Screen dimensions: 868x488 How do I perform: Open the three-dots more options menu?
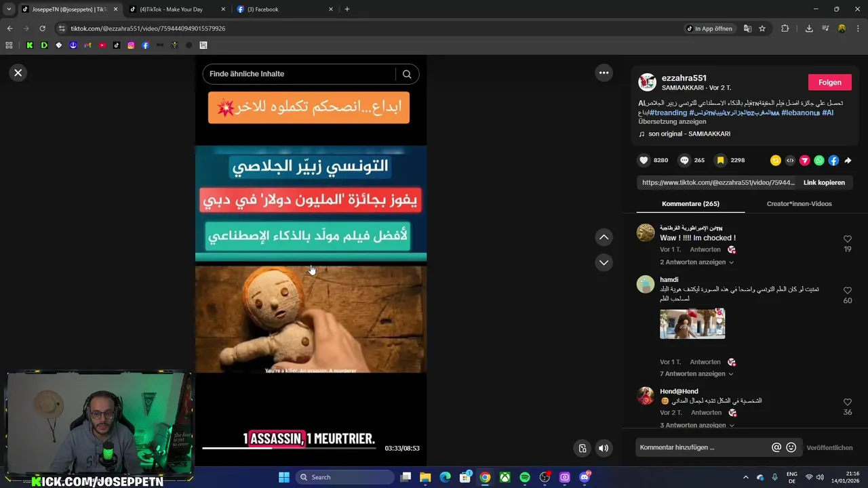pos(604,73)
